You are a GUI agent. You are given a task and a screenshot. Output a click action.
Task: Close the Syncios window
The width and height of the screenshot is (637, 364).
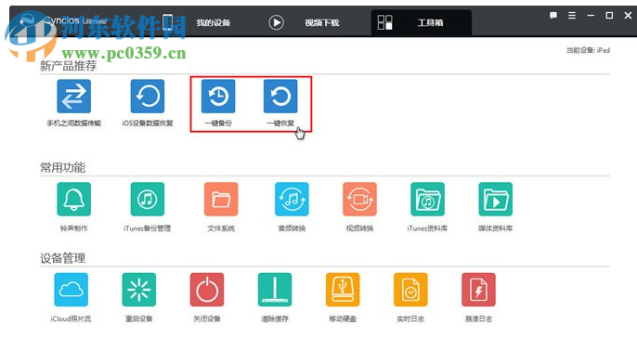pyautogui.click(x=628, y=16)
